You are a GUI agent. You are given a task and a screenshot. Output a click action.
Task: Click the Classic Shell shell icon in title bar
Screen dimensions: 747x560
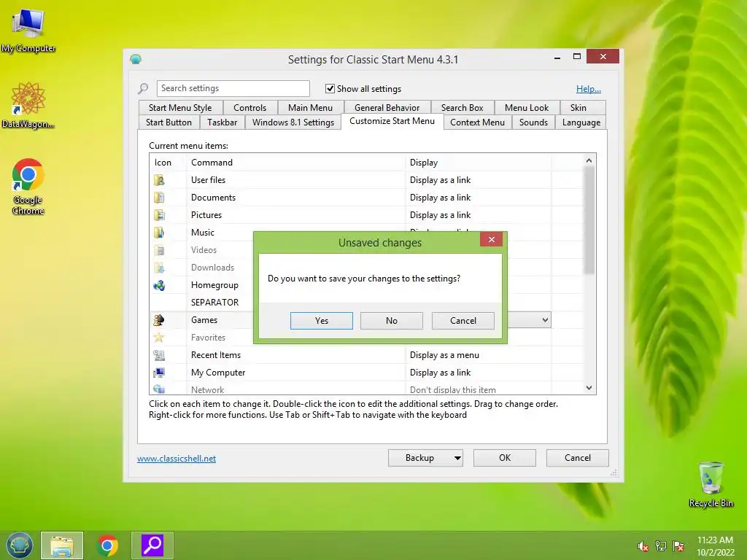pyautogui.click(x=136, y=59)
